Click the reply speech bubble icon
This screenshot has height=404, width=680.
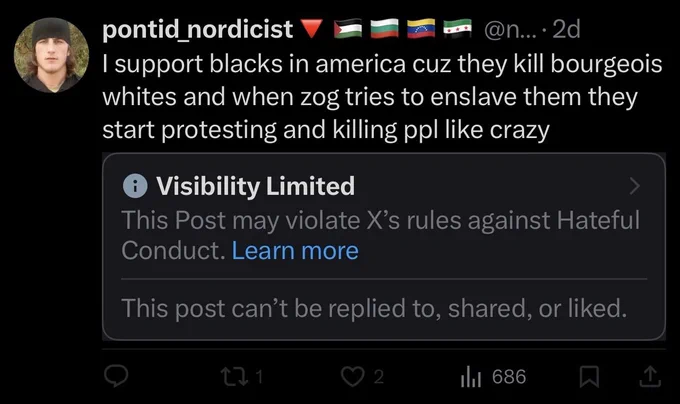[x=116, y=376]
